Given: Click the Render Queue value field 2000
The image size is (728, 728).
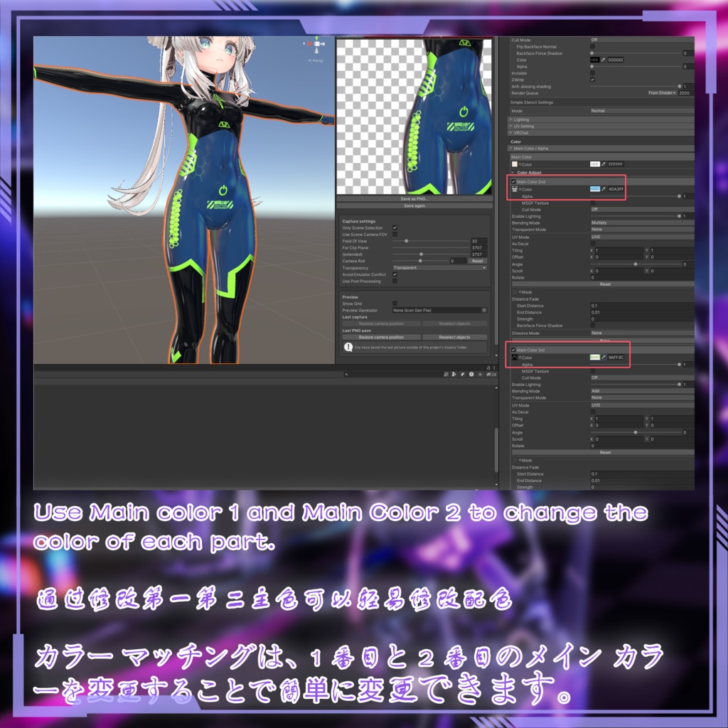Looking at the screenshot, I should 686,93.
